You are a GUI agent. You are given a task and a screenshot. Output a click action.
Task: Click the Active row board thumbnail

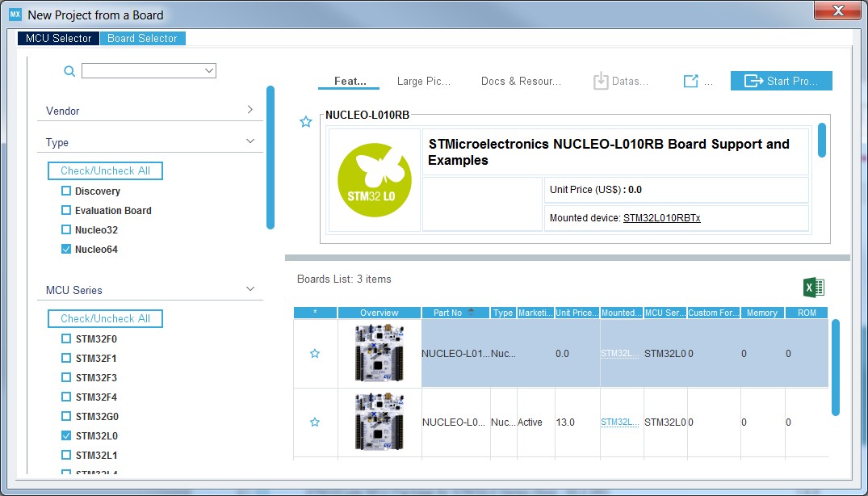tap(379, 422)
